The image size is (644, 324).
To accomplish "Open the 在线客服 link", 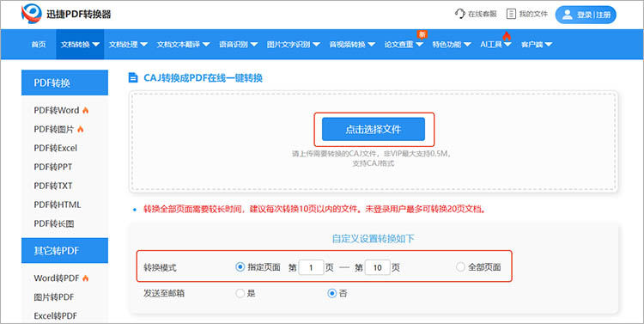I will tap(483, 14).
